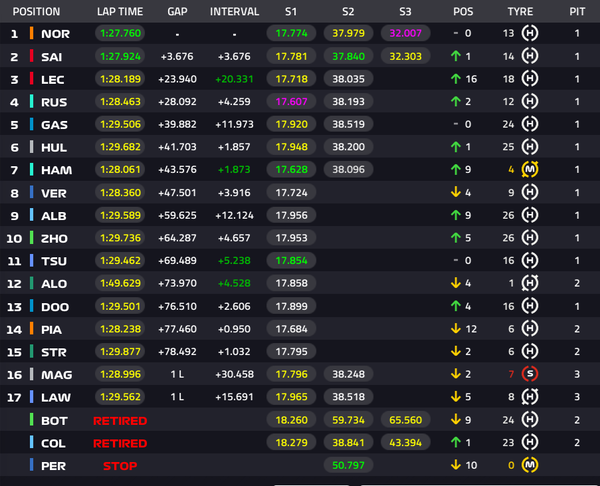
Task: Click the purple S3 time 32.007
Action: pyautogui.click(x=406, y=33)
